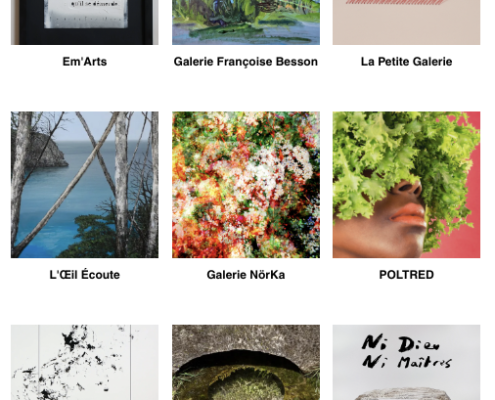The width and height of the screenshot is (495, 400).
Task: Go to the POLTRED gallery title
Action: [406, 275]
